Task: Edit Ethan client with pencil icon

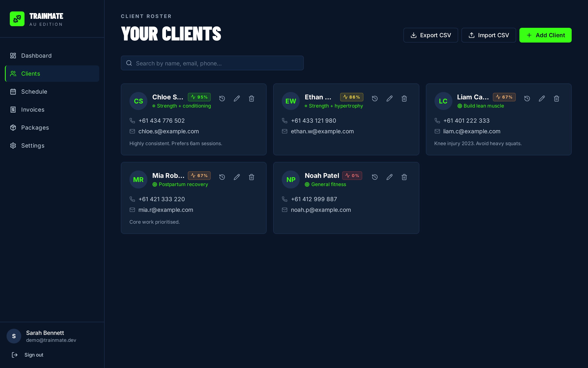Action: click(x=390, y=99)
